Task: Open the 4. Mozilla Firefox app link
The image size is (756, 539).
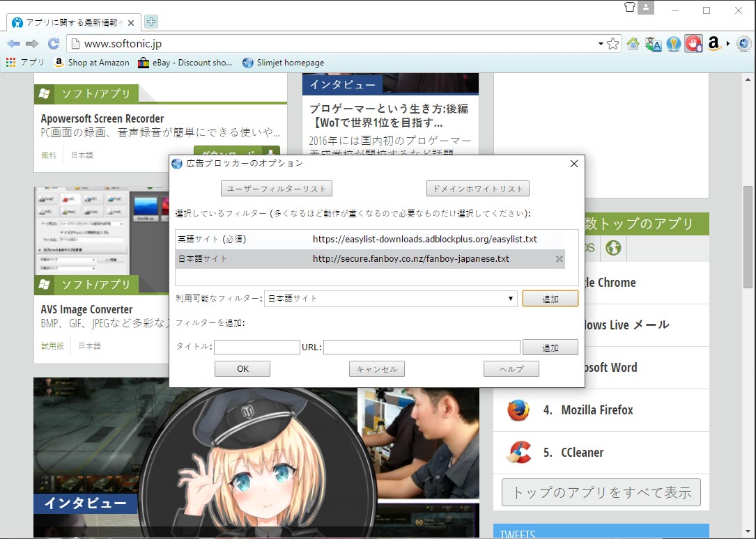Action: pos(588,410)
